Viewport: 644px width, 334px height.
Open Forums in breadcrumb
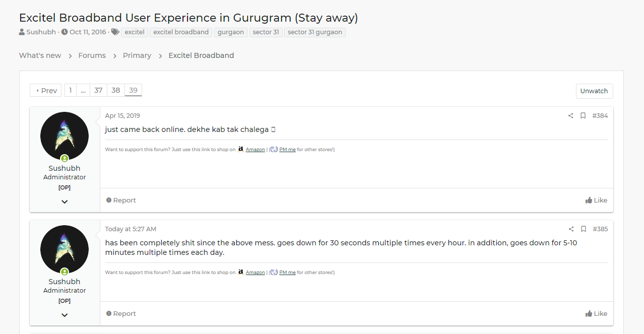[92, 55]
